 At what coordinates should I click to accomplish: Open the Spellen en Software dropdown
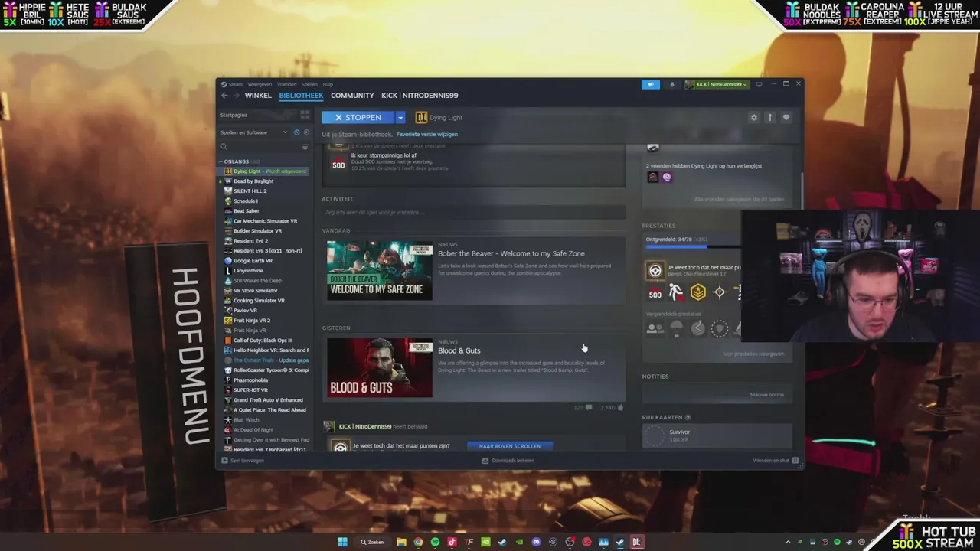tap(254, 132)
